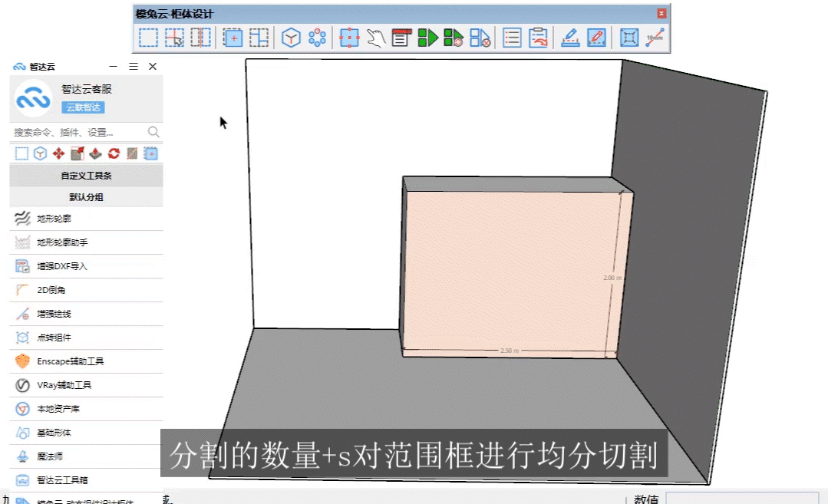Click the 云联智达 badge button
Screen dimensions: 828x504
82,107
